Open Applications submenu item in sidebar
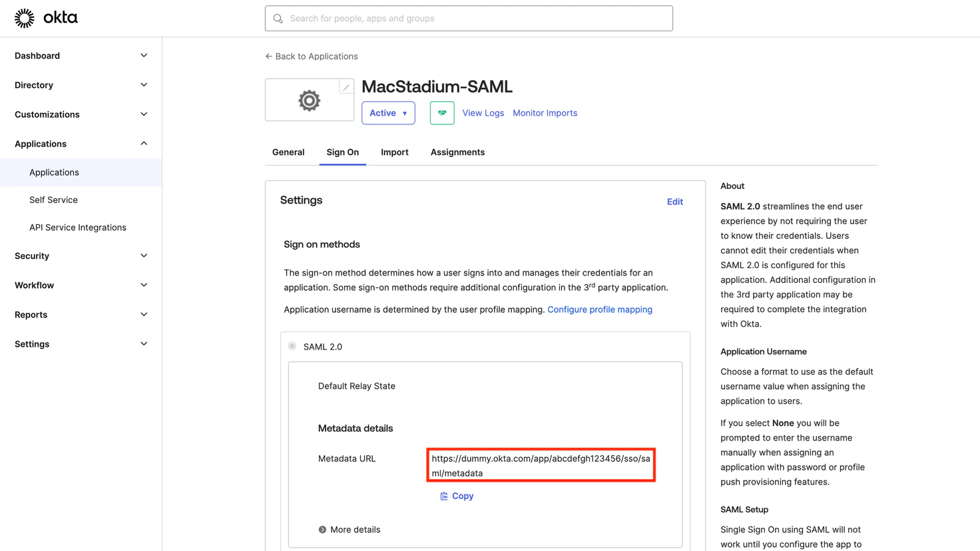This screenshot has height=551, width=980. (x=81, y=172)
